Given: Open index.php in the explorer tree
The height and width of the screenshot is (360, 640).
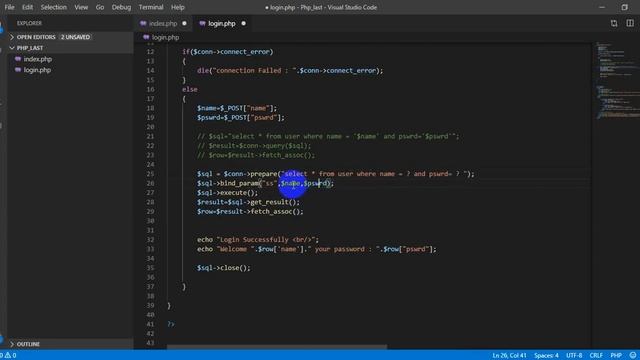Looking at the screenshot, I should point(38,59).
